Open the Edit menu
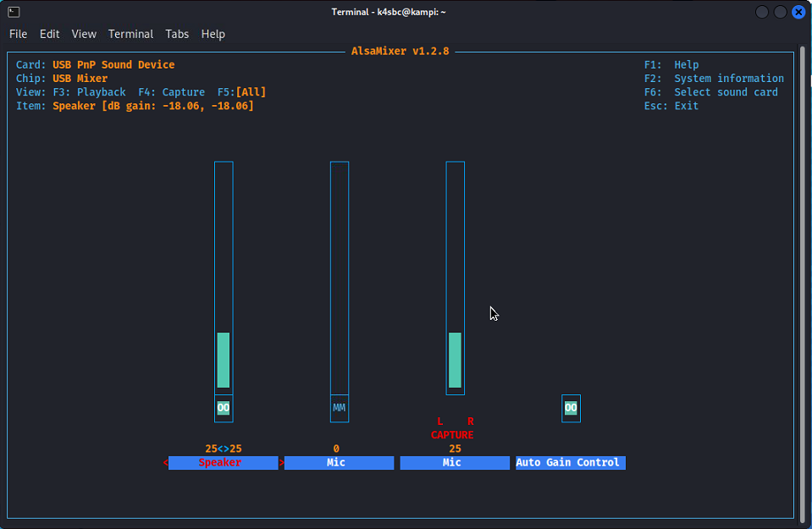812x529 pixels. 49,34
